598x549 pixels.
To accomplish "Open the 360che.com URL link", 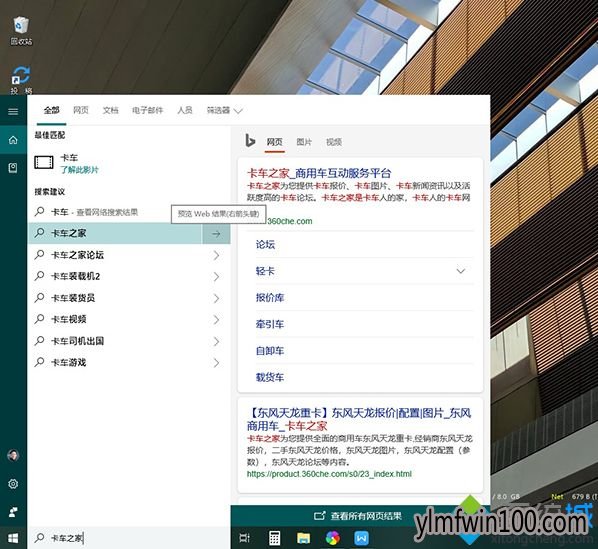I will pyautogui.click(x=289, y=221).
